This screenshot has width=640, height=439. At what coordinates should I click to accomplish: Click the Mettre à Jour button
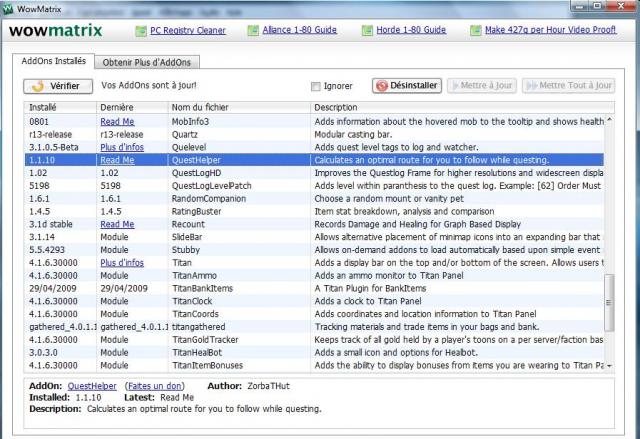(482, 86)
